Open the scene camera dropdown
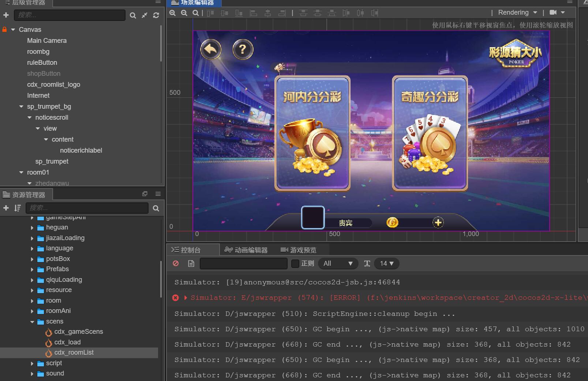 pos(557,12)
